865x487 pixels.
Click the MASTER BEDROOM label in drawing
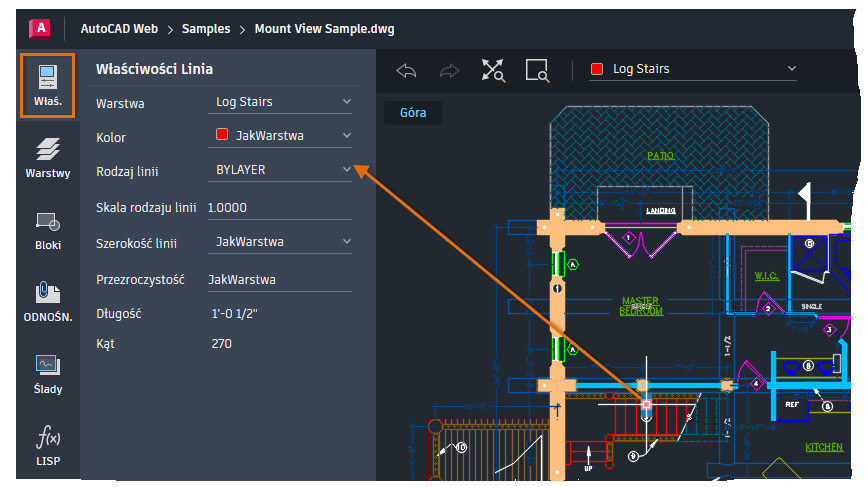point(640,306)
